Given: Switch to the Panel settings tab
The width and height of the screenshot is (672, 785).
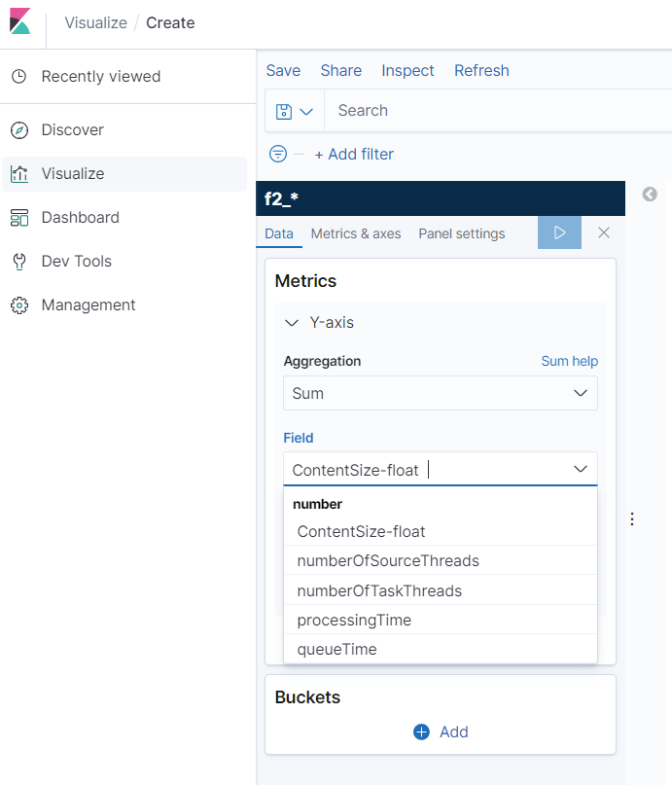Looking at the screenshot, I should pyautogui.click(x=461, y=233).
